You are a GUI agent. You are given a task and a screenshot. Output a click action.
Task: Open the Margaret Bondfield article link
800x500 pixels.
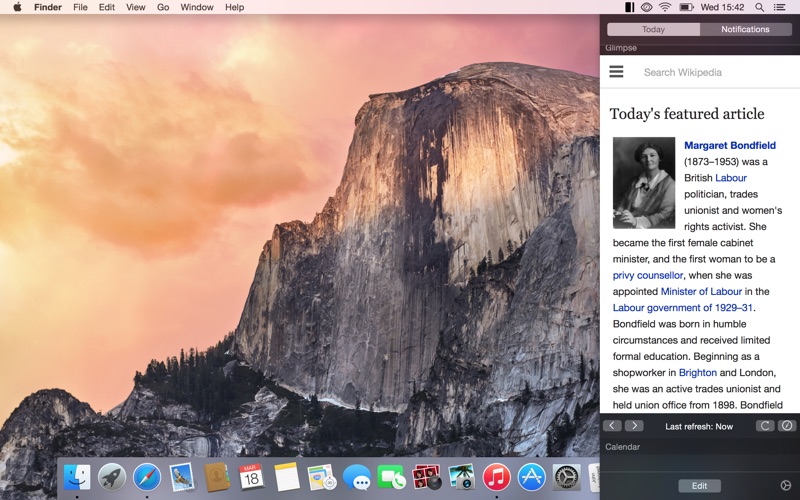[730, 145]
